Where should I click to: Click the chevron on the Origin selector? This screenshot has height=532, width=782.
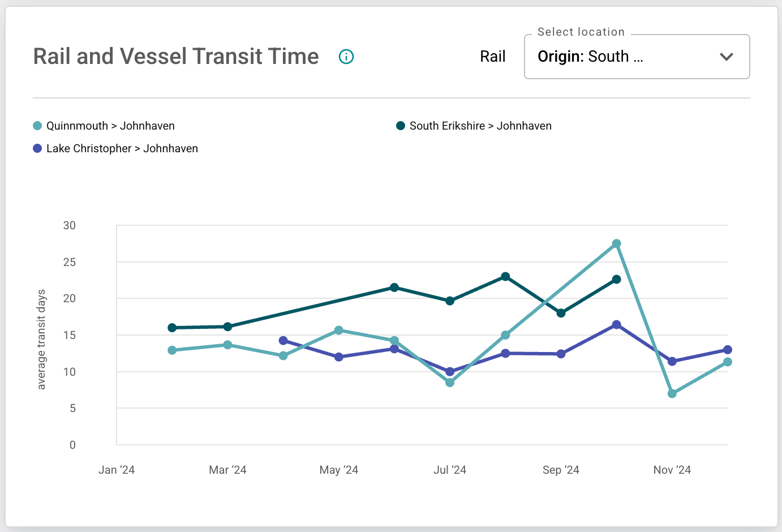(x=726, y=57)
